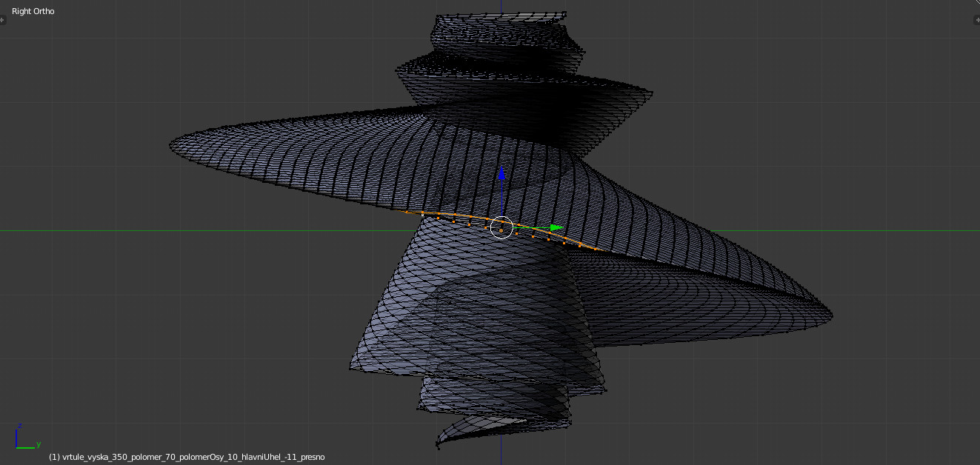Viewport: 980px width, 465px height.
Task: Select the rightmost end of orange edge loop
Action: tap(599, 250)
